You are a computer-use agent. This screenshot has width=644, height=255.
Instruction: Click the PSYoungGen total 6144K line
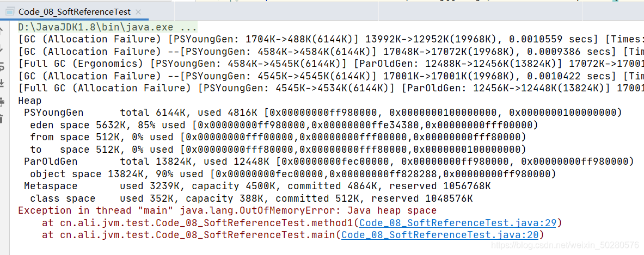pyautogui.click(x=323, y=113)
